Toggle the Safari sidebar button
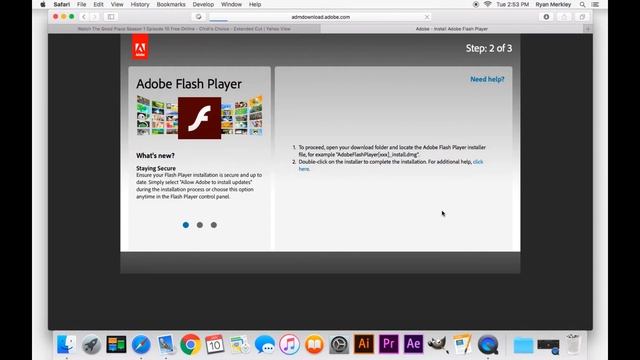640x360 pixels. tap(111, 17)
